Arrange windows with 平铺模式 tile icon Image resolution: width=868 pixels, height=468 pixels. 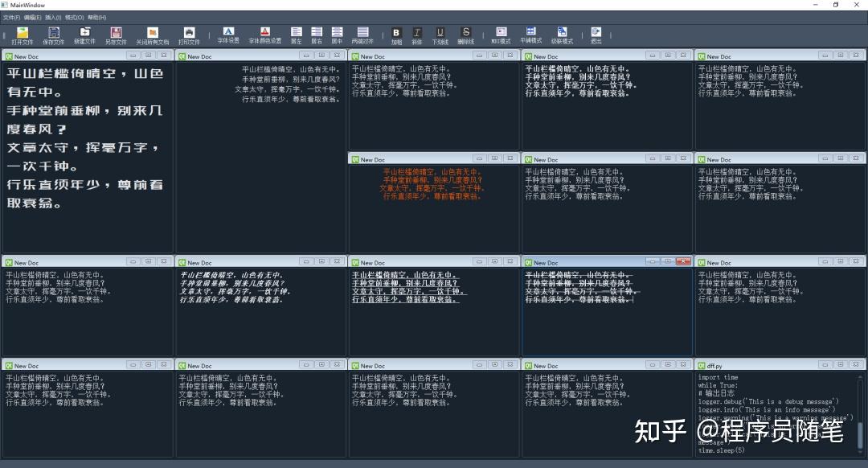pos(531,32)
